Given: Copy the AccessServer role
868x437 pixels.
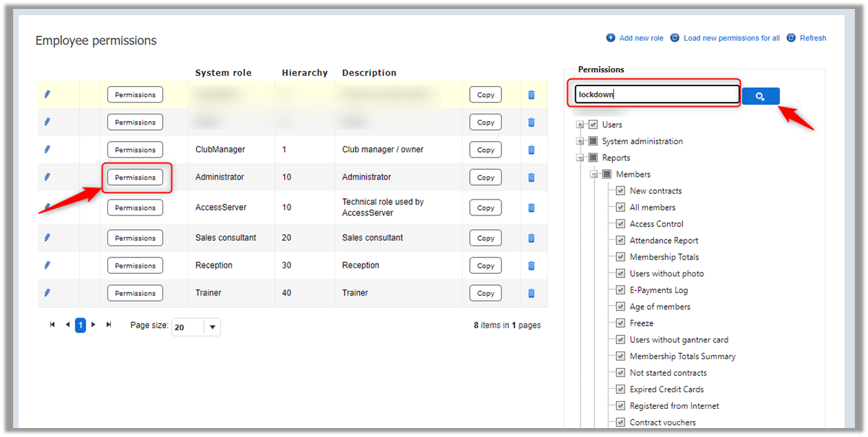Looking at the screenshot, I should (x=486, y=208).
